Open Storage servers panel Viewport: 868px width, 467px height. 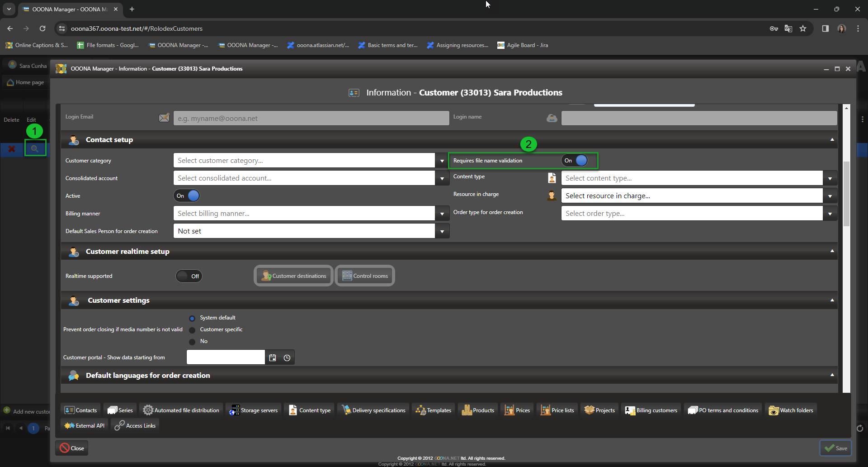click(254, 410)
